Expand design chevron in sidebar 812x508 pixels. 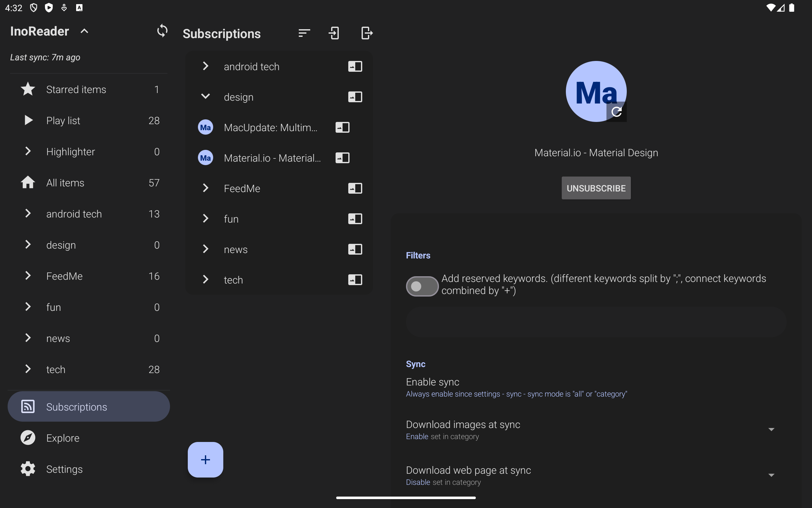tap(28, 244)
